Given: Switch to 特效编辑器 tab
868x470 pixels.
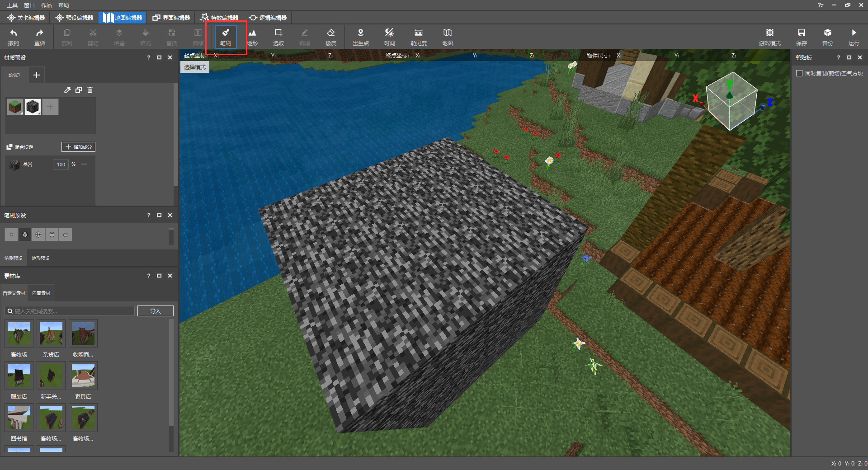Looking at the screenshot, I should coord(219,18).
